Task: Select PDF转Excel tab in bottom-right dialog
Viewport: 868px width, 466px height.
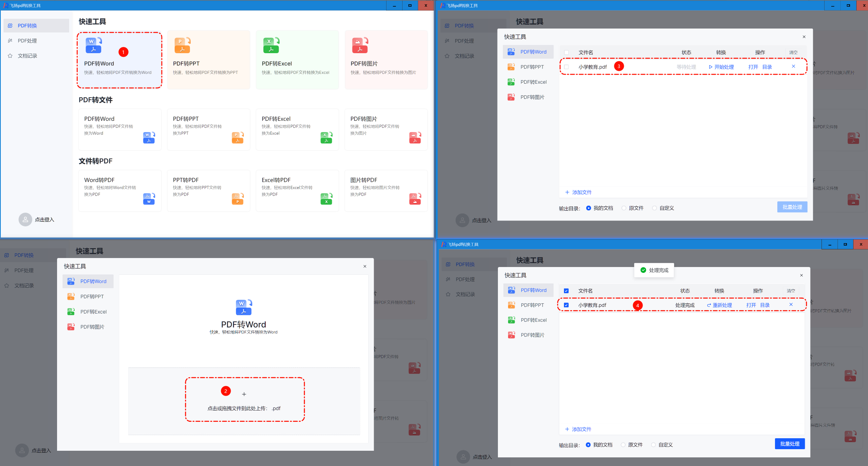Action: click(x=528, y=320)
